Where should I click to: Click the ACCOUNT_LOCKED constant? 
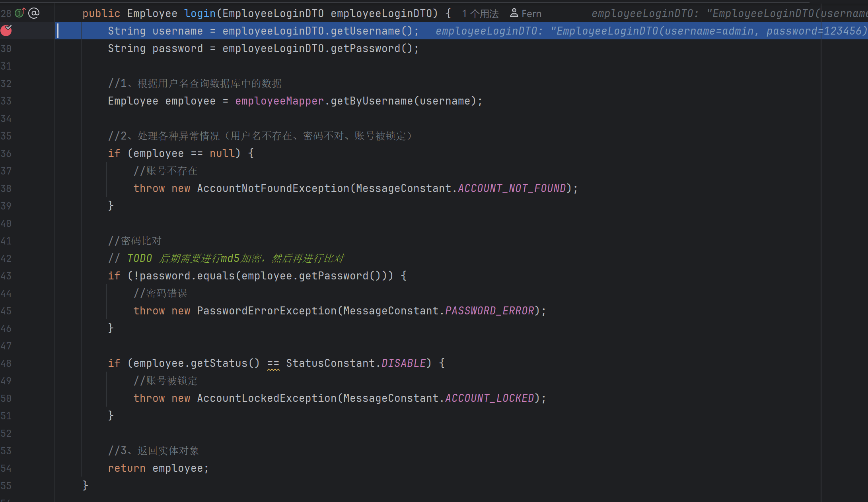pyautogui.click(x=489, y=398)
